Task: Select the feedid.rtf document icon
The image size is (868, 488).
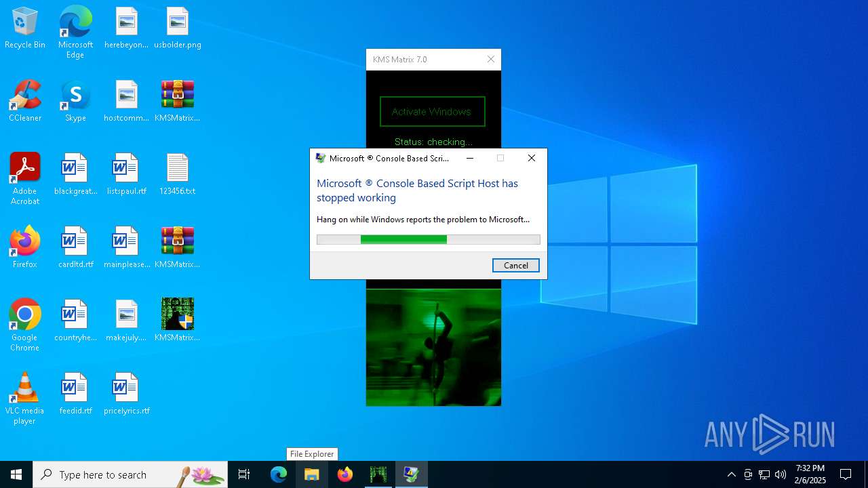Action: click(75, 394)
